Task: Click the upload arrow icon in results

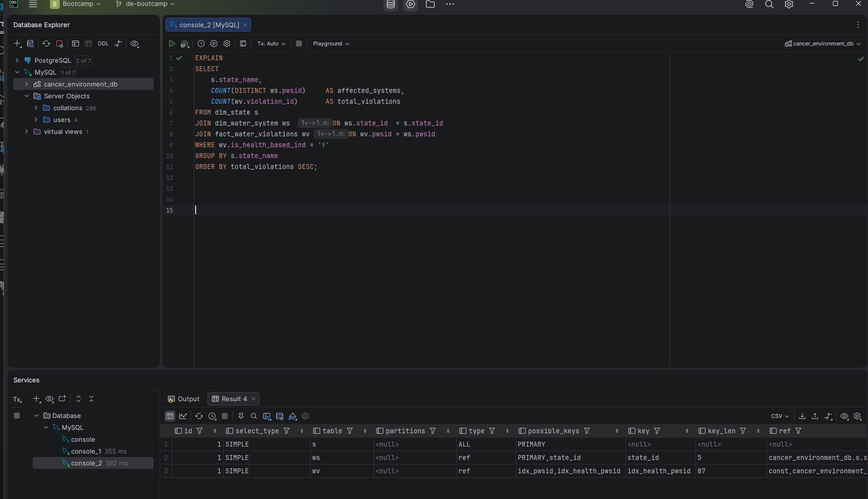Action: [x=815, y=416]
